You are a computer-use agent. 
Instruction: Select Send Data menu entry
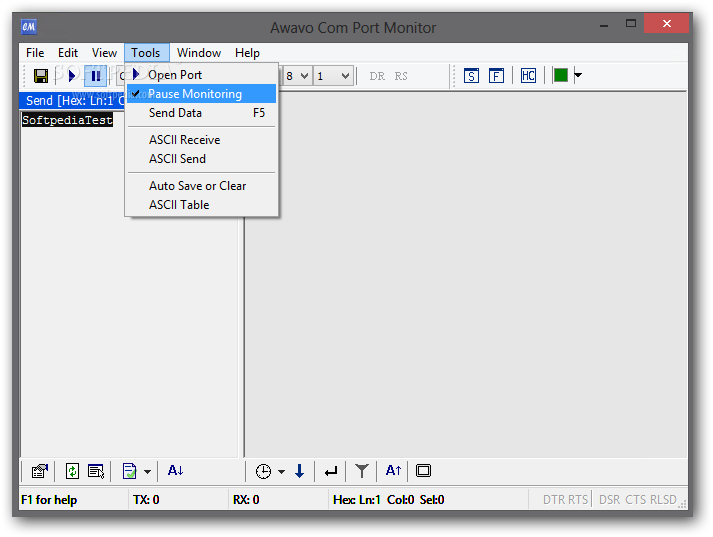pos(201,113)
